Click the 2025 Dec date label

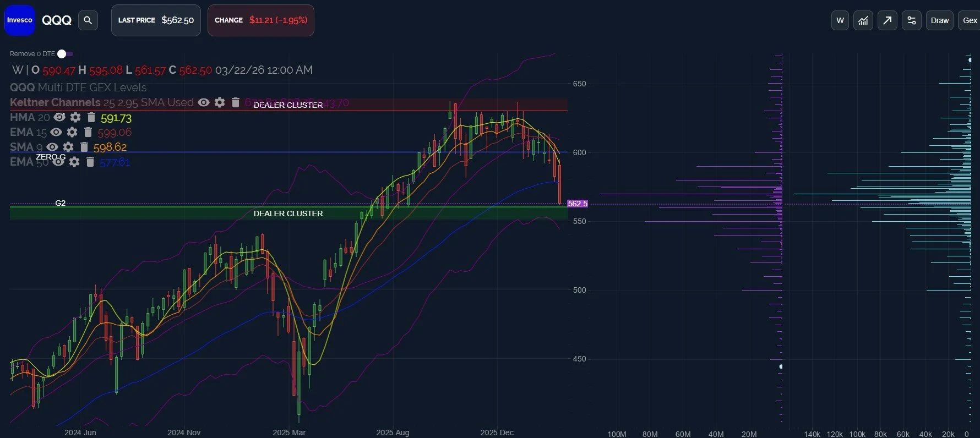497,432
